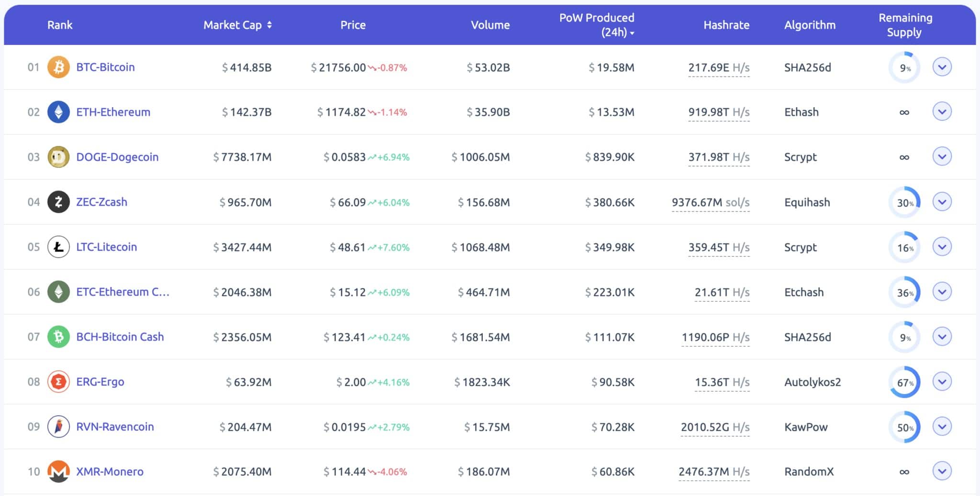980x496 pixels.
Task: Click Ethereum Classic's 36% supply ring
Action: 904,292
